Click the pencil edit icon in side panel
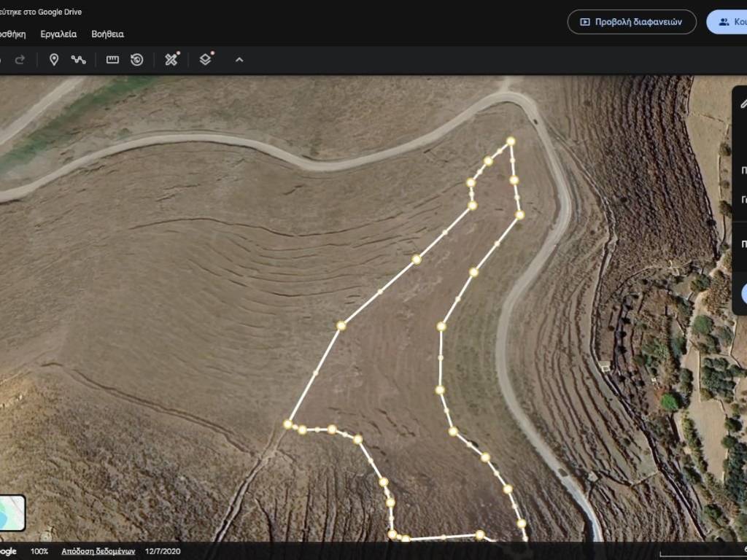The width and height of the screenshot is (747, 560). tap(743, 103)
